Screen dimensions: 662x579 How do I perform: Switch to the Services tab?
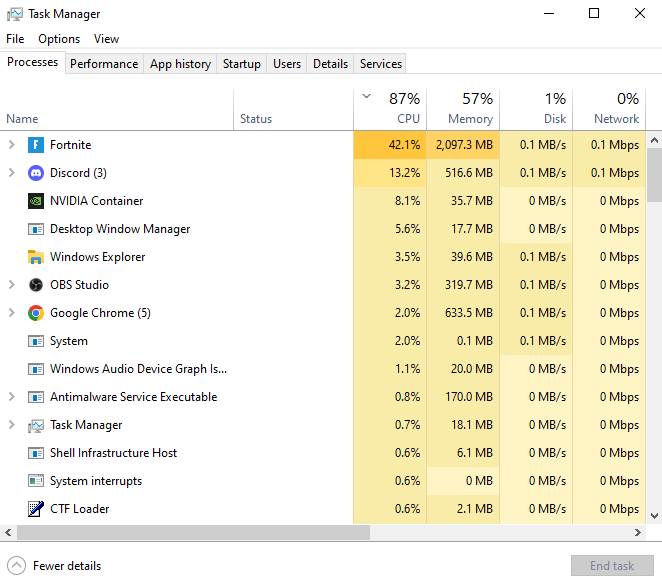(380, 64)
